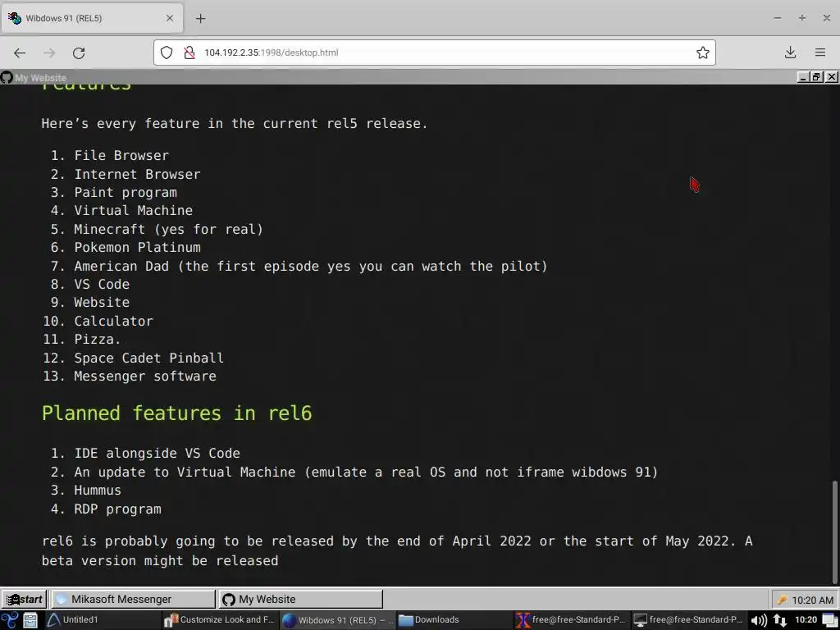Switch to Customize Look and Feel window
840x630 pixels.
click(220, 620)
